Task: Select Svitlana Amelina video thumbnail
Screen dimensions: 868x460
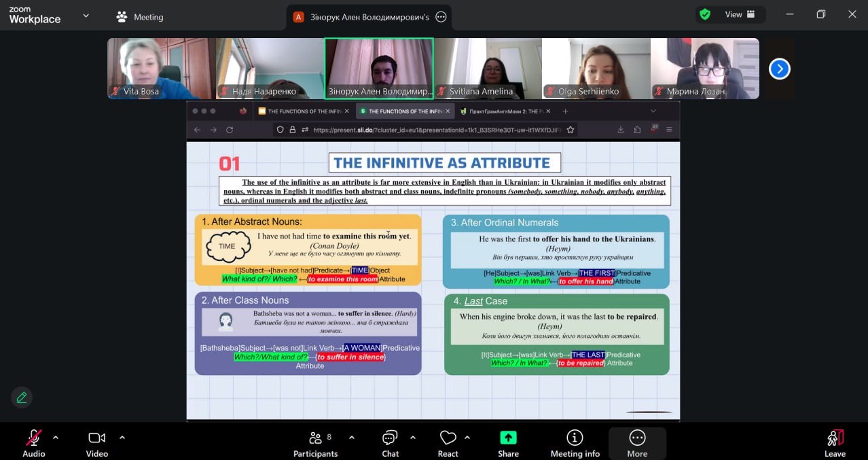Action: (x=488, y=69)
